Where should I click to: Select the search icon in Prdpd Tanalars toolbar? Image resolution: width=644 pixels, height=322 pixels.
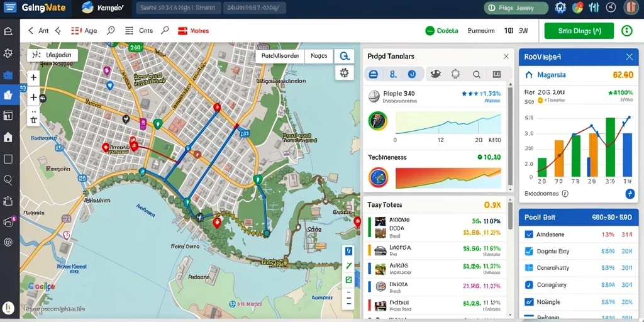tap(477, 74)
